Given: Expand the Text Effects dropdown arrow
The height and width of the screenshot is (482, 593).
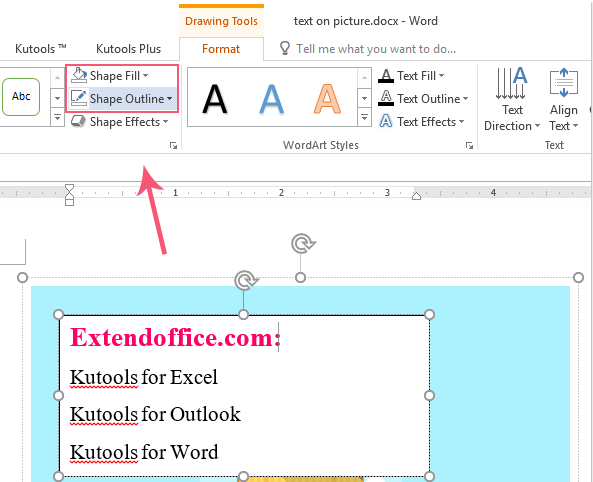Looking at the screenshot, I should coord(461,122).
